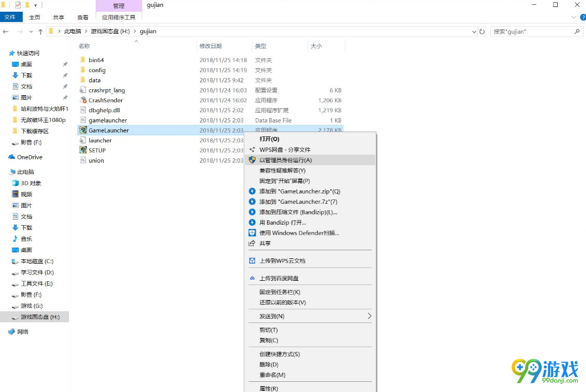Click the WPS cloud document upload icon
586x392 pixels.
tap(252, 261)
